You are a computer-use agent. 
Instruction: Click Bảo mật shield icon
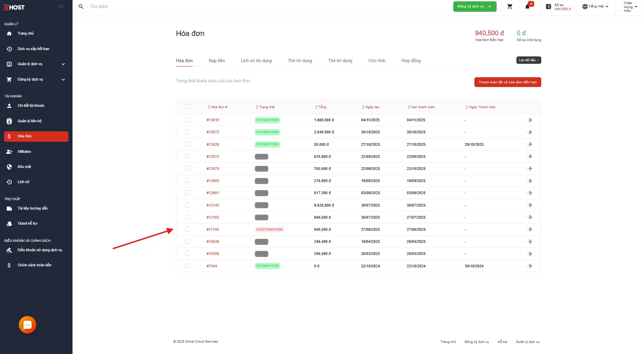click(9, 167)
